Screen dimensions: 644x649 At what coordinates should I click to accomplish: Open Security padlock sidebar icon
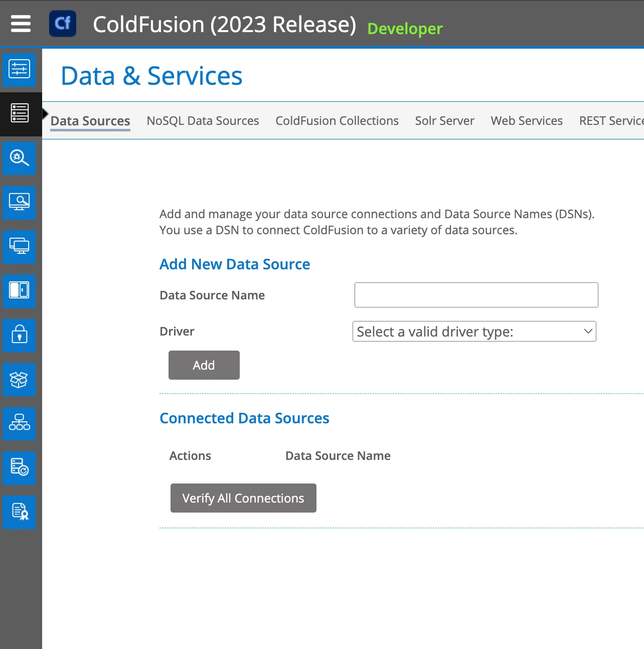[19, 335]
